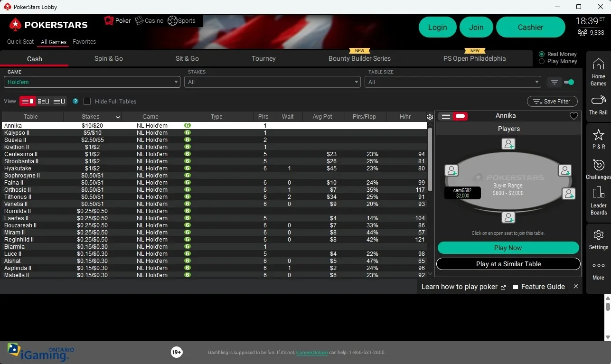Open the Game dropdown showing Hold'em
Screen dimensions: 611x364
point(91,82)
